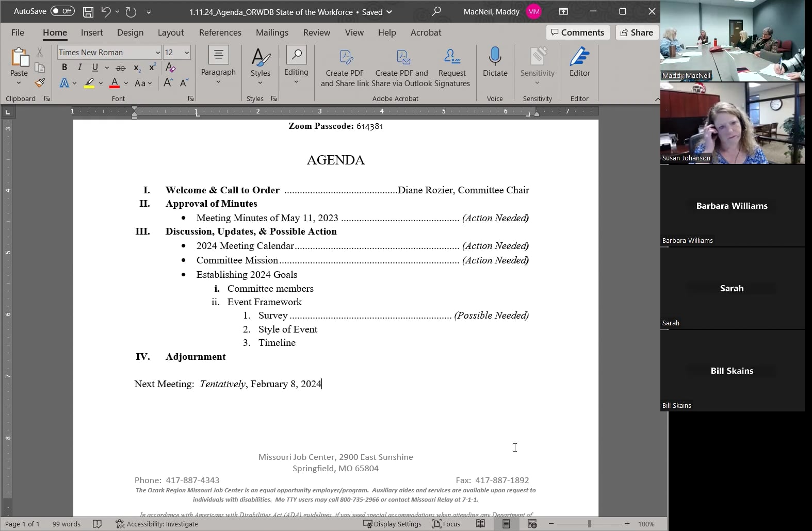Decrease font size with shrink icon
The width and height of the screenshot is (812, 531).
[184, 82]
